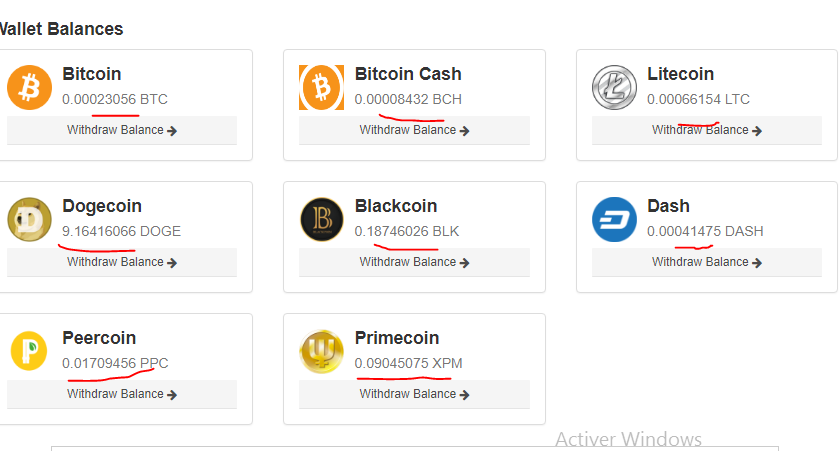Click the Blackcoin card title
The width and height of the screenshot is (840, 451).
point(396,206)
